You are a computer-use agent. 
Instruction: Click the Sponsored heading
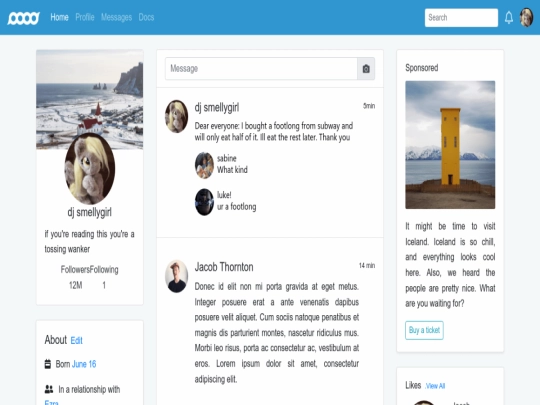[422, 68]
